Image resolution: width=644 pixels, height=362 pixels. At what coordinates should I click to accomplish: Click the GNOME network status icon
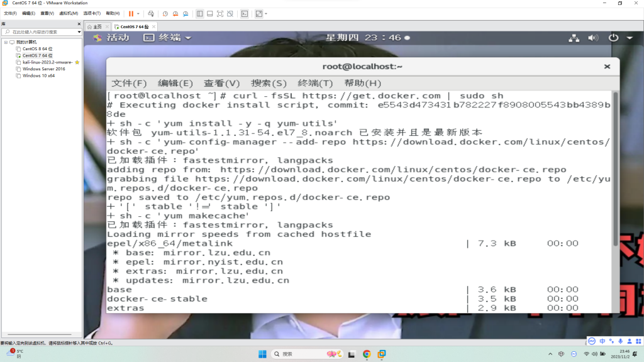[574, 38]
